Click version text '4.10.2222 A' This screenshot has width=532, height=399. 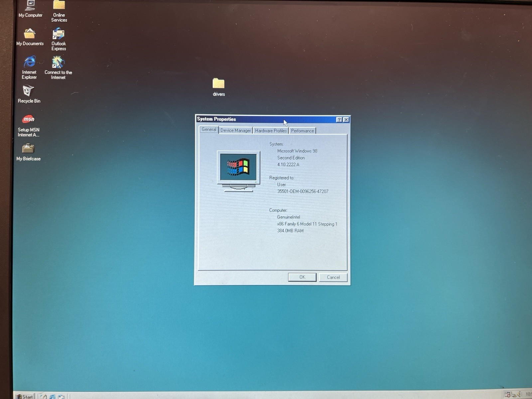pos(288,165)
